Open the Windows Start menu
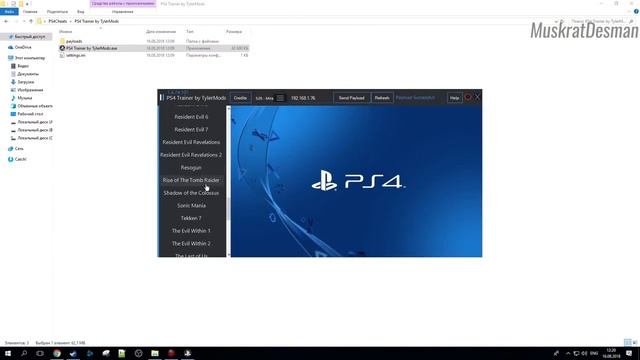The width and height of the screenshot is (640, 360). pyautogui.click(x=8, y=353)
